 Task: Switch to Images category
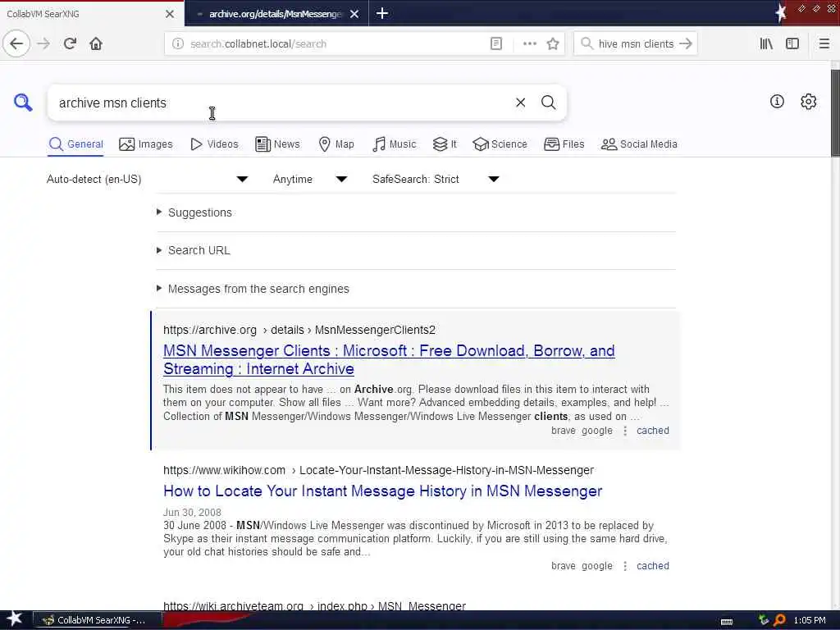click(x=146, y=144)
